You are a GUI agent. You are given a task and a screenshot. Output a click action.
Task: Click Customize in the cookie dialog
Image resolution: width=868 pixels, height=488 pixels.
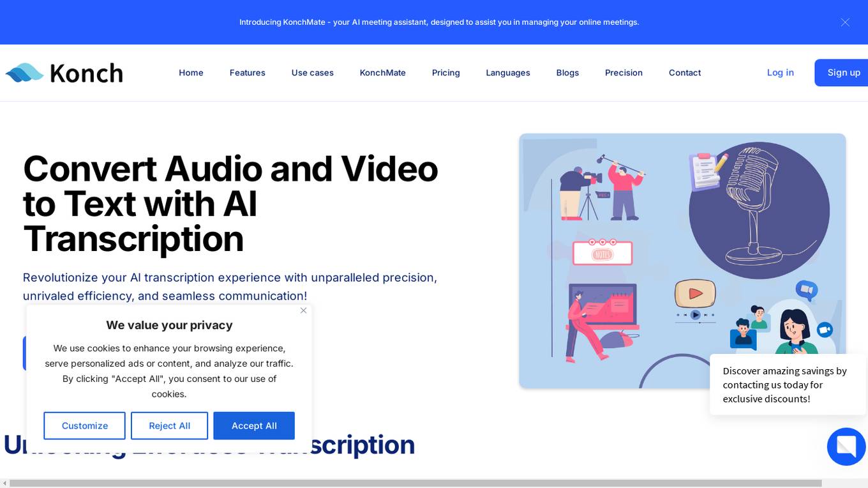(x=84, y=425)
